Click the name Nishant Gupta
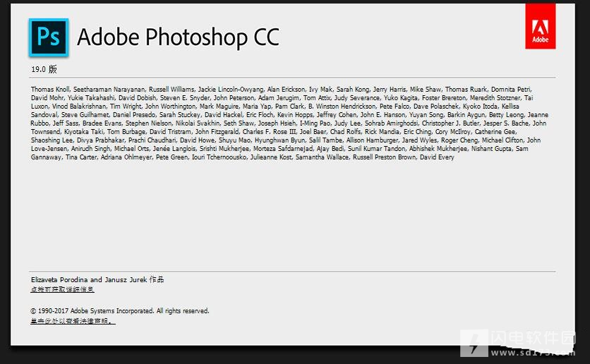 pyautogui.click(x=491, y=149)
